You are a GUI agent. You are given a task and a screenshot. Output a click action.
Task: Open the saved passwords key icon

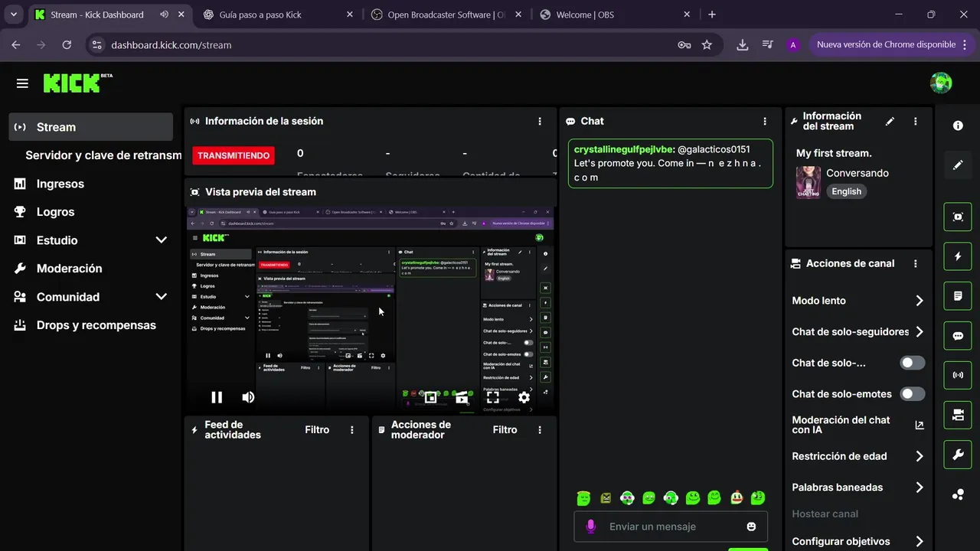point(684,45)
